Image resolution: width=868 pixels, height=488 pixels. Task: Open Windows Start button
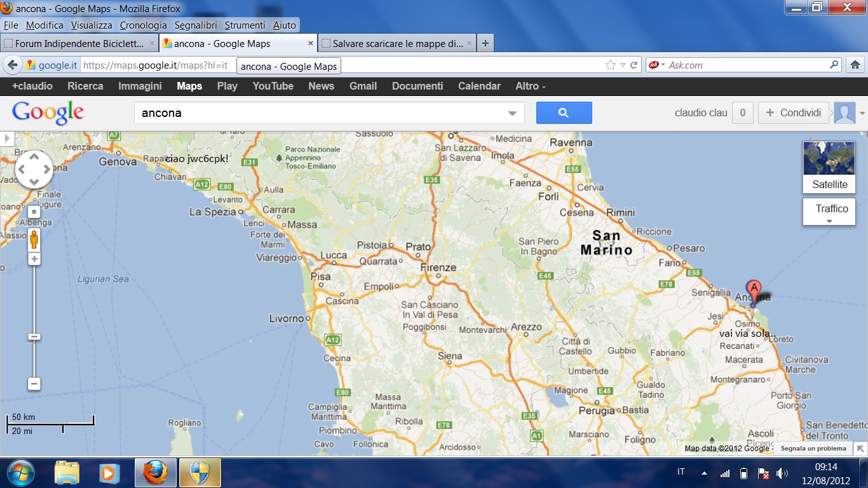pos(20,472)
